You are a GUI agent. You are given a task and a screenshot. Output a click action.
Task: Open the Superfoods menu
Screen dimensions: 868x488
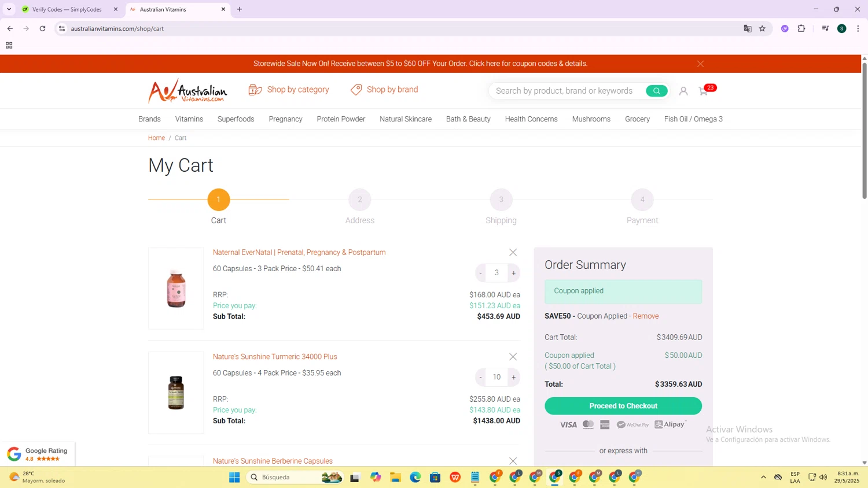pos(236,119)
